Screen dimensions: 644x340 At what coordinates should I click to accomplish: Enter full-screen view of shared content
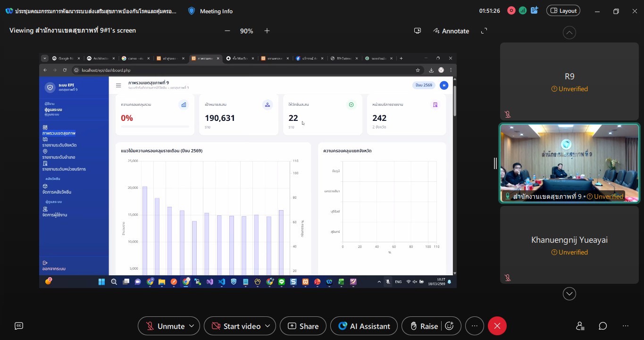tap(484, 31)
